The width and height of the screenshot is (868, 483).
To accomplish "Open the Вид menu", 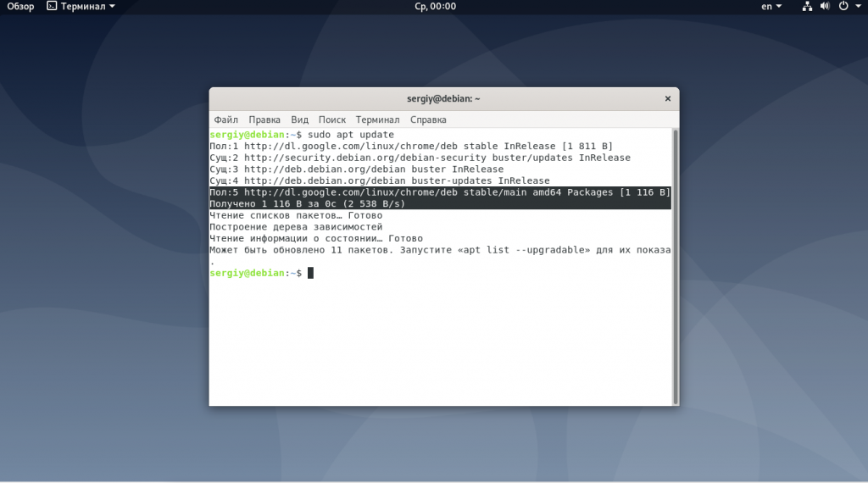I will tap(299, 120).
